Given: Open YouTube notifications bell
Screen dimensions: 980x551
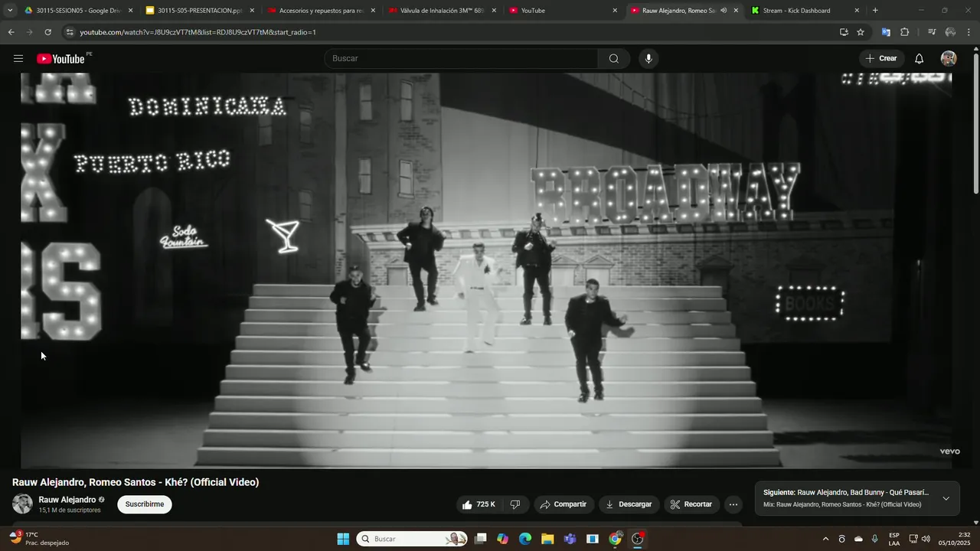Looking at the screenshot, I should point(919,59).
